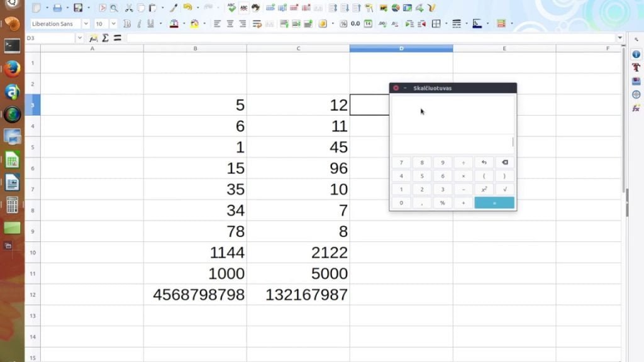644x362 pixels.
Task: Click the Sum sigma button
Action: 105,38
